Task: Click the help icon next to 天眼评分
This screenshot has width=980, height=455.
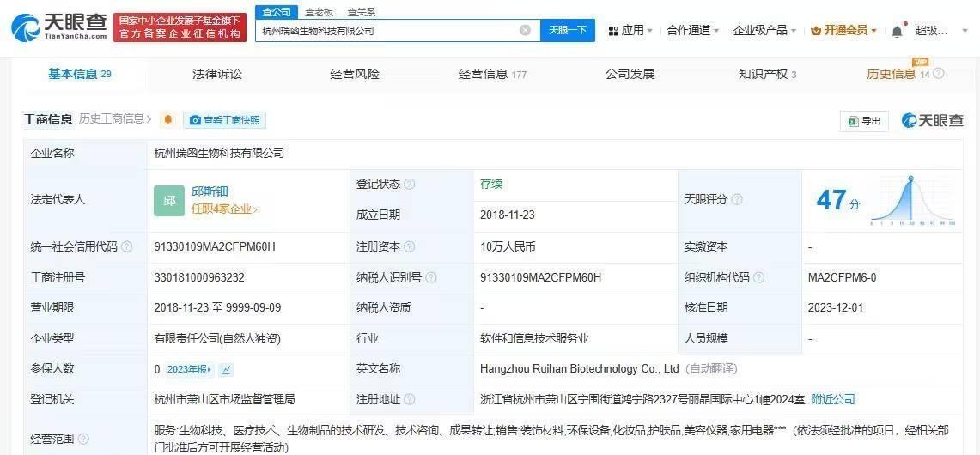Action: click(x=737, y=199)
